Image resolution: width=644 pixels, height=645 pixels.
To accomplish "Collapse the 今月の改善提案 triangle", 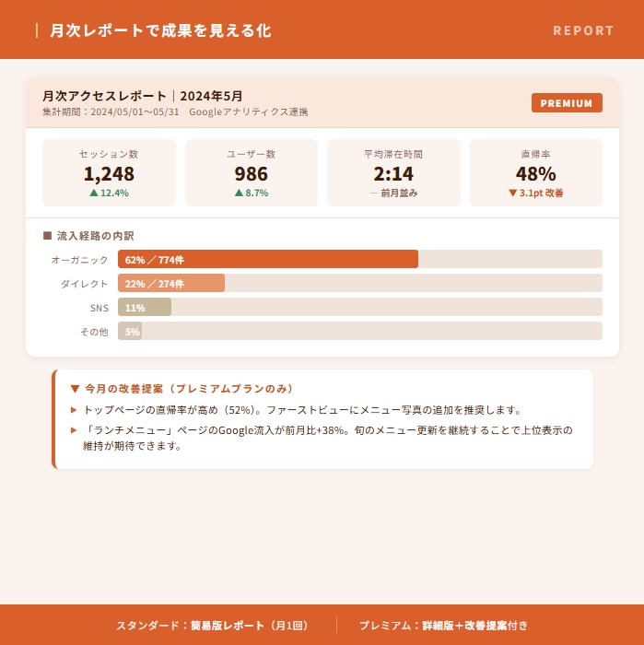I will point(75,388).
